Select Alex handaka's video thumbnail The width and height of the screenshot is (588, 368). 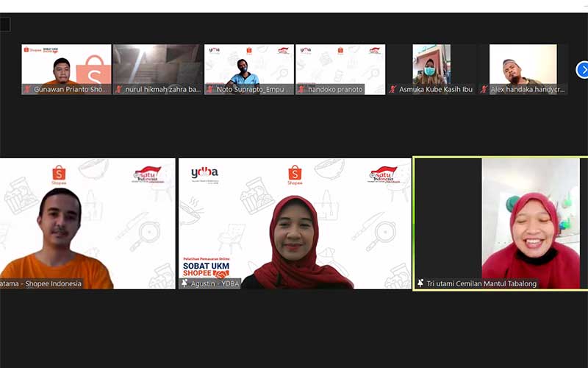523,65
